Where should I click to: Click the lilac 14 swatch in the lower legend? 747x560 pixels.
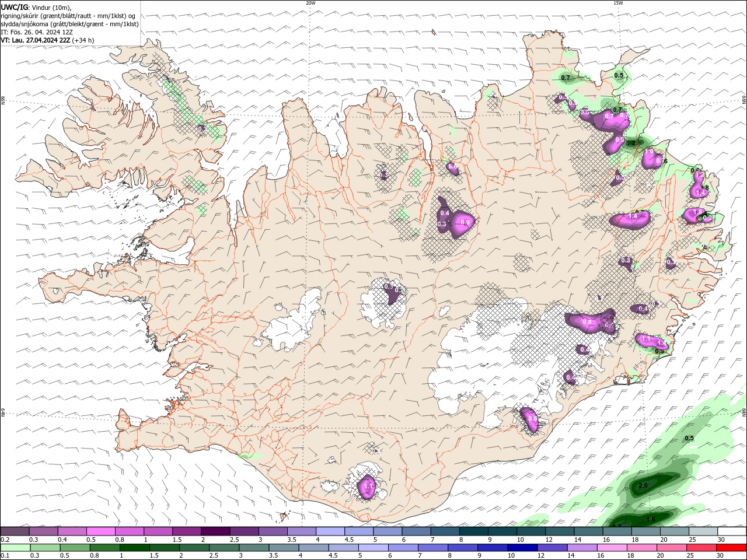582,548
